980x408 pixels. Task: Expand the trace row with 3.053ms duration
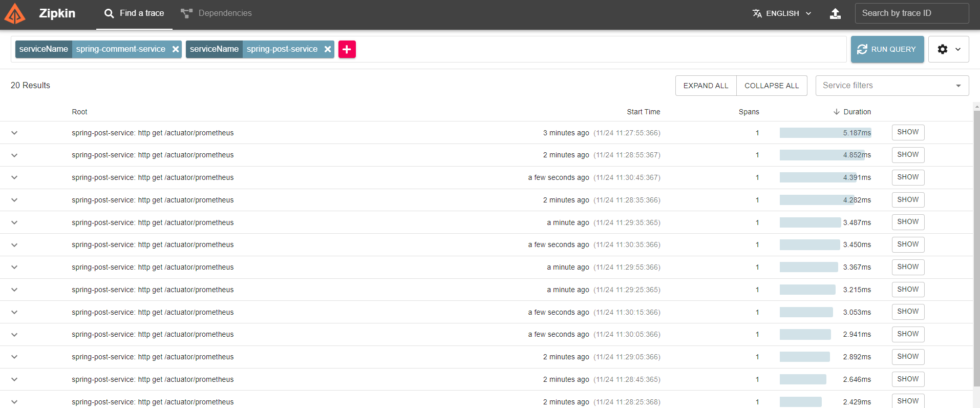click(14, 312)
